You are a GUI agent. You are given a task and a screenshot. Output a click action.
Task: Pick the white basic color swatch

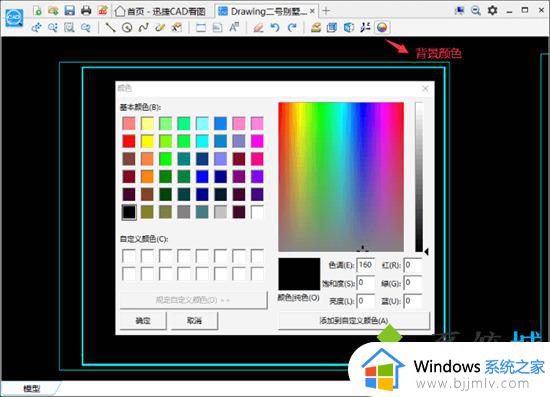click(257, 212)
